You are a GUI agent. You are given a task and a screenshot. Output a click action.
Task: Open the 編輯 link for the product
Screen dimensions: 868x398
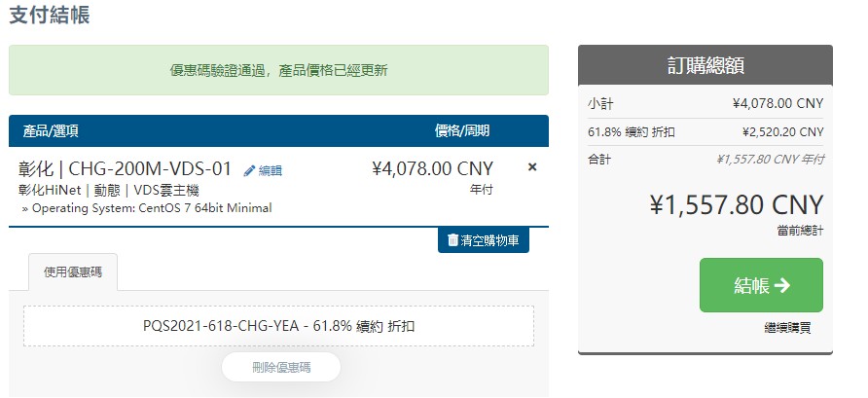coord(270,170)
